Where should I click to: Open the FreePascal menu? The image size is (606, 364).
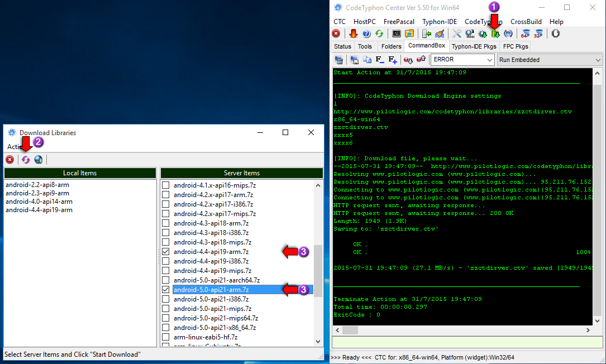click(399, 22)
